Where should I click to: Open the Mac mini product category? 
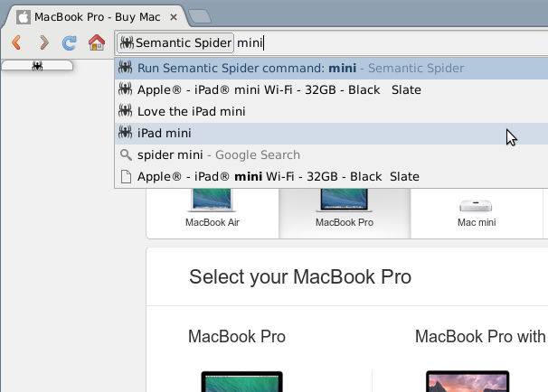pos(476,212)
